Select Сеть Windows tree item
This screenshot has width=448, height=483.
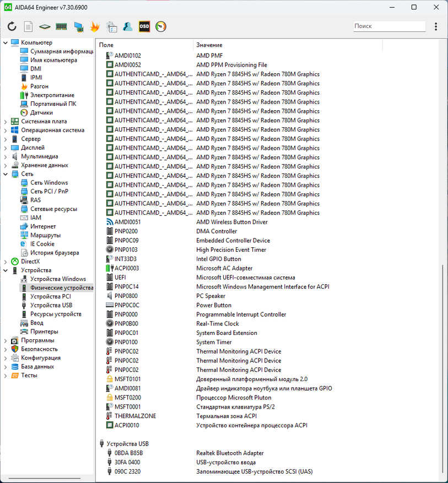44,183
